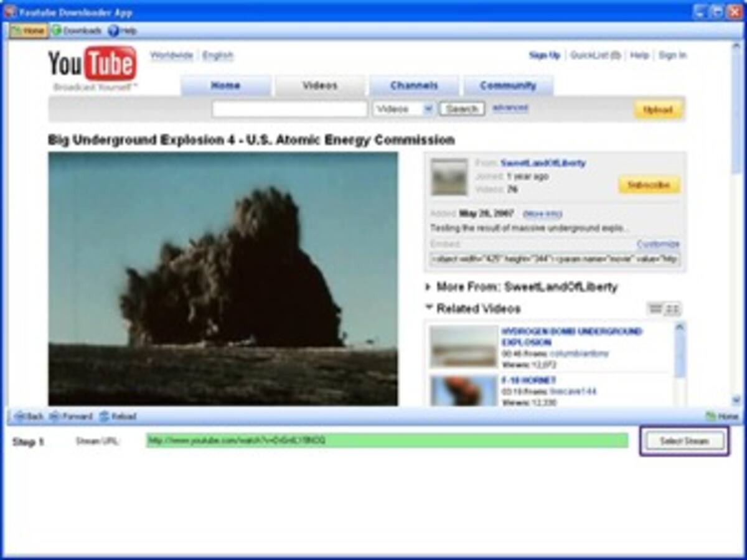Click page scrollbar up arrow

736,45
